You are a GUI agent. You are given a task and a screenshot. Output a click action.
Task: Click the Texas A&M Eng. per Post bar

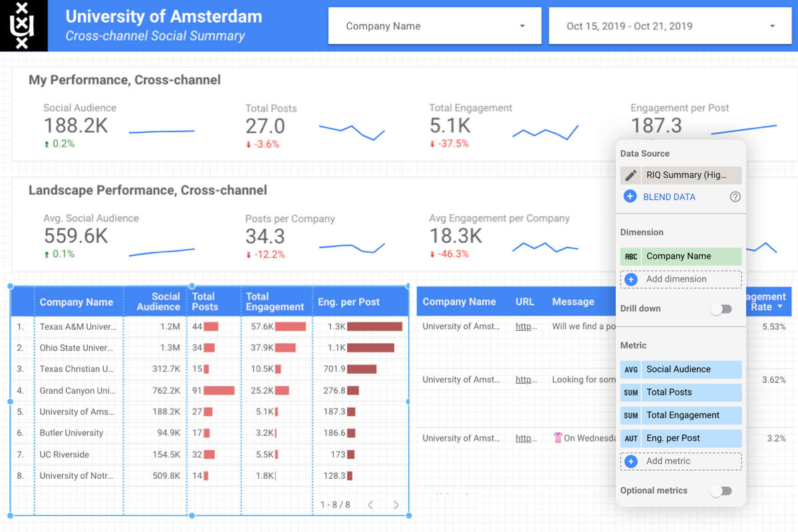click(x=374, y=327)
